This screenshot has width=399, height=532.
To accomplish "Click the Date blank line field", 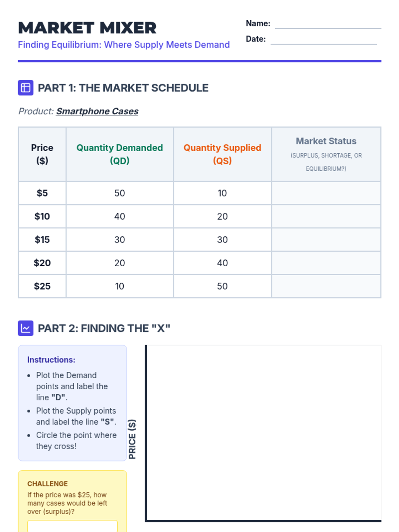I will [324, 40].
